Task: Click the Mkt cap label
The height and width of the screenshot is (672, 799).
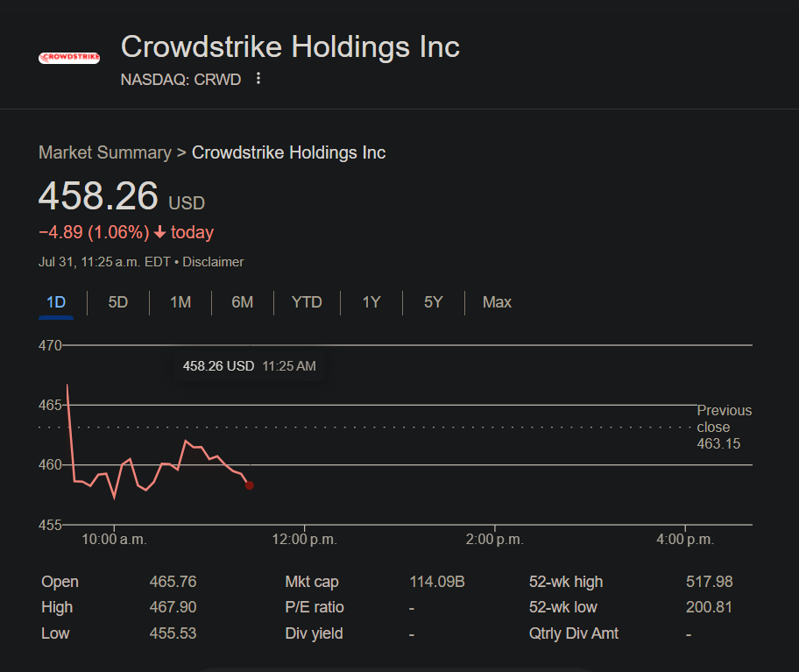Action: (x=312, y=582)
